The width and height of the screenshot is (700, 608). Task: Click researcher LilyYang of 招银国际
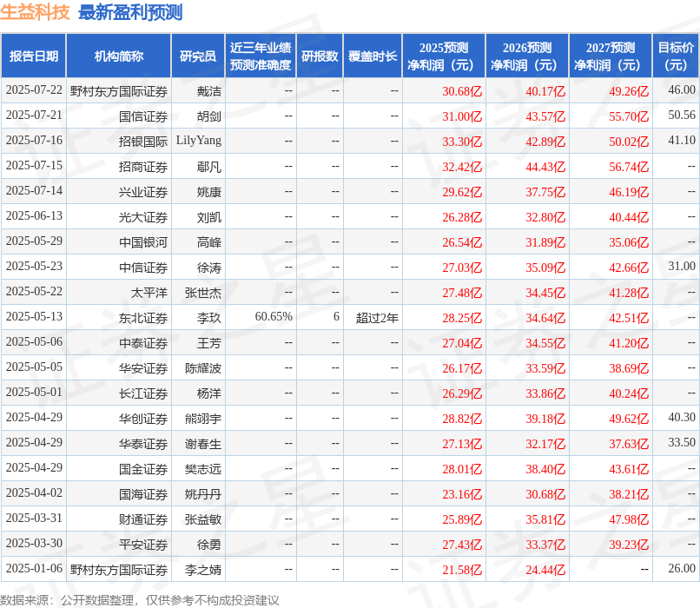[x=199, y=141]
